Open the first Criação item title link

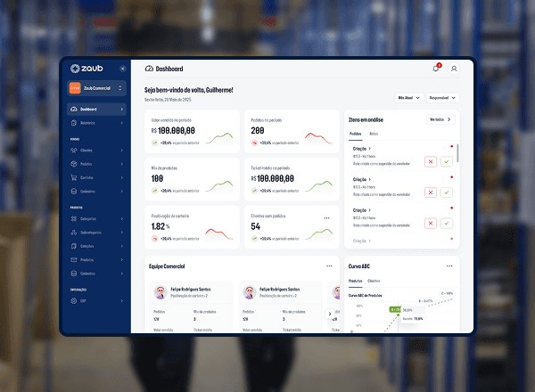[362, 149]
